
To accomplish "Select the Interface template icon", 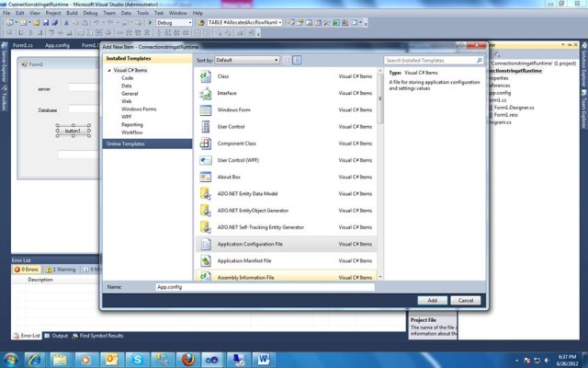I will point(206,93).
